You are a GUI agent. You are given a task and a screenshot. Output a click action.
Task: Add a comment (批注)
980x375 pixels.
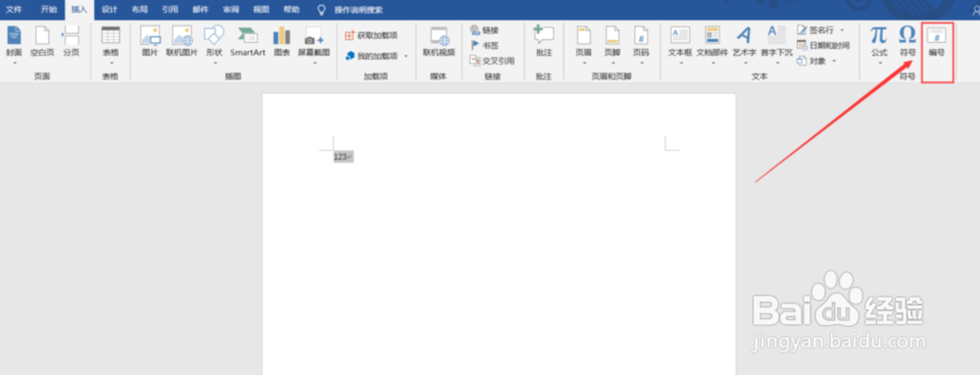[544, 42]
